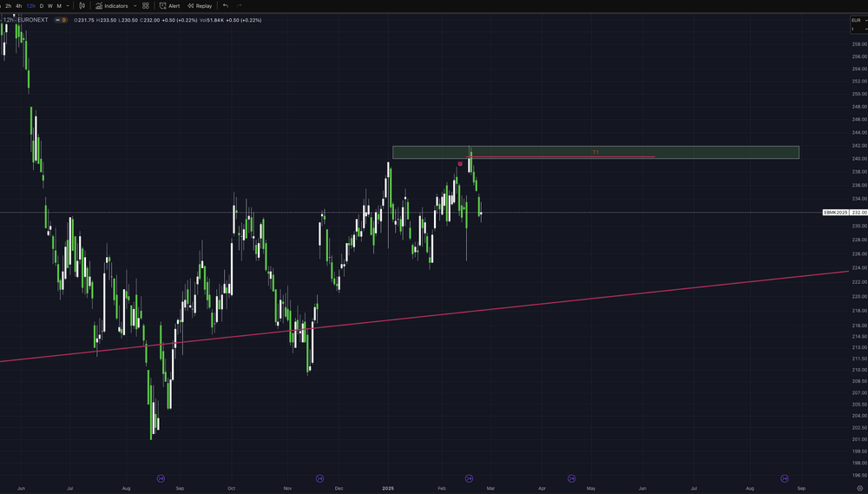
Task: Click the open value O231.75
Action: point(83,20)
